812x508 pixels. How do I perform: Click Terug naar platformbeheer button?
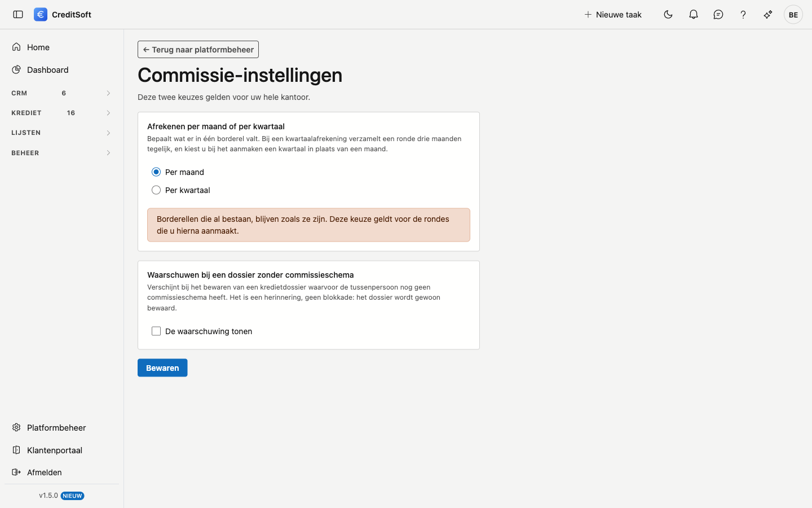click(198, 49)
